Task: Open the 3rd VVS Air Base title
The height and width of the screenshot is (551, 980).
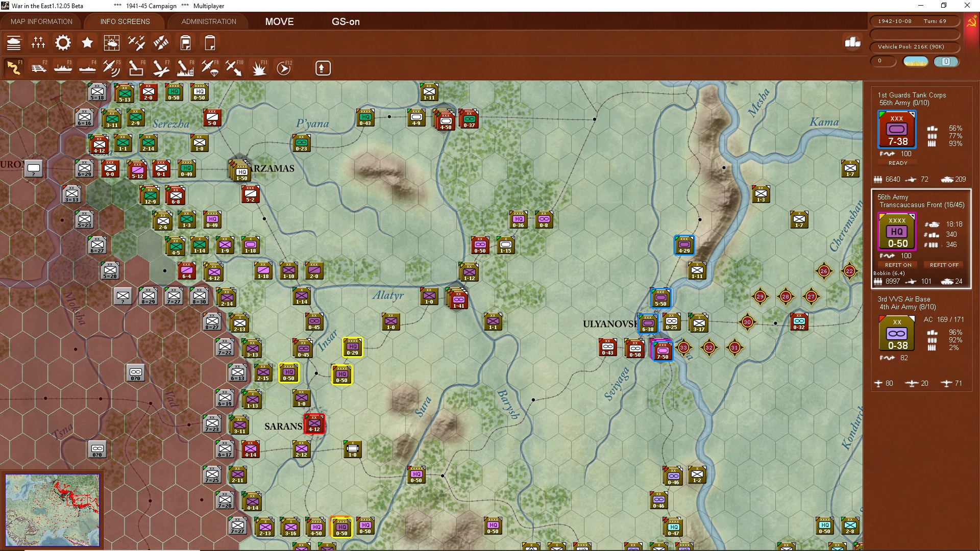Action: 903,299
